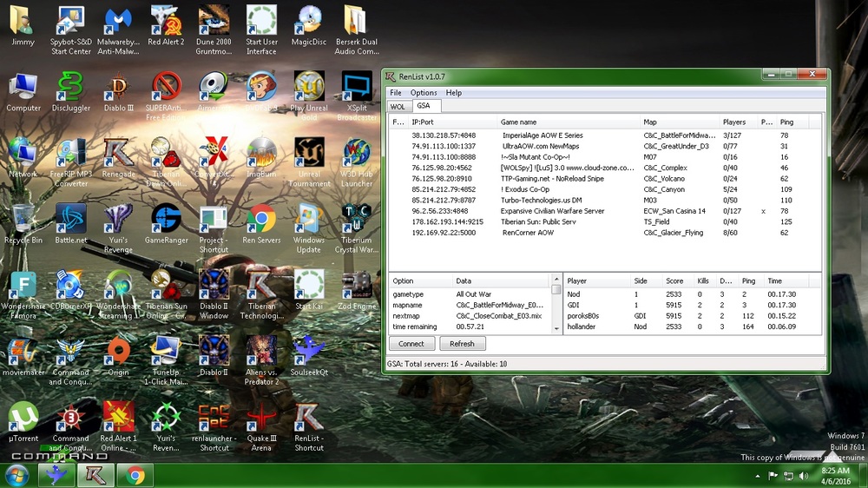
Task: Sort servers by Game name column
Action: (568, 122)
